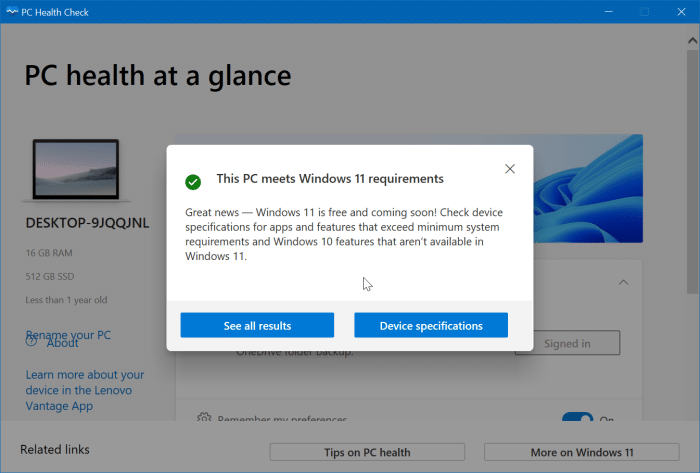Viewport: 700px width, 473px height.
Task: Open Tips on PC health
Action: [x=367, y=452]
